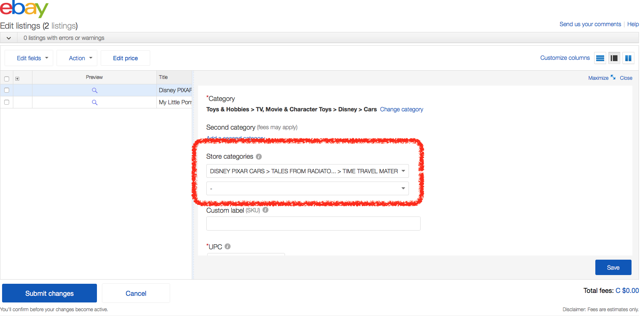Close the edit panel
The height and width of the screenshot is (317, 644).
tap(626, 78)
